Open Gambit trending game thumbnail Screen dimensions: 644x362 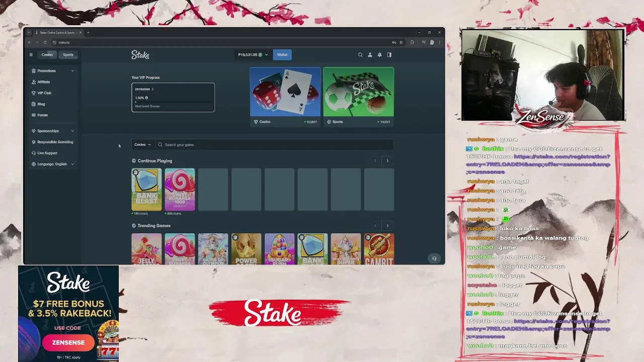click(x=379, y=249)
